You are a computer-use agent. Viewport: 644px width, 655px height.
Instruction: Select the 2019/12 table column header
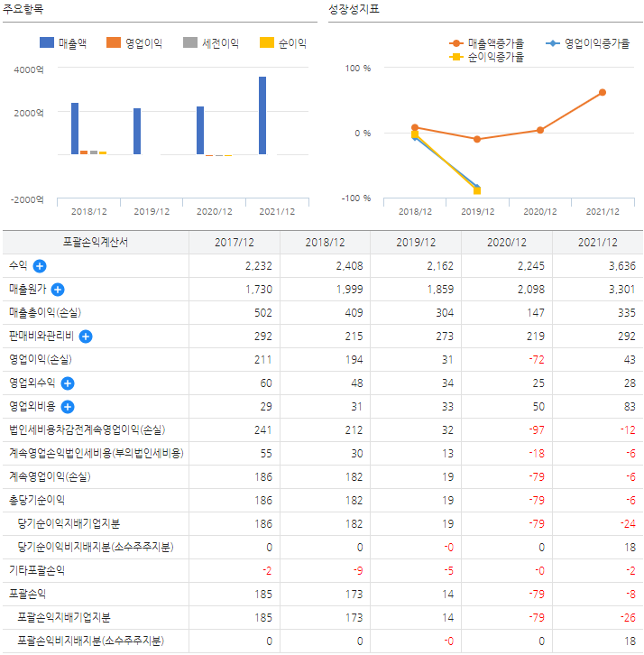coord(416,243)
